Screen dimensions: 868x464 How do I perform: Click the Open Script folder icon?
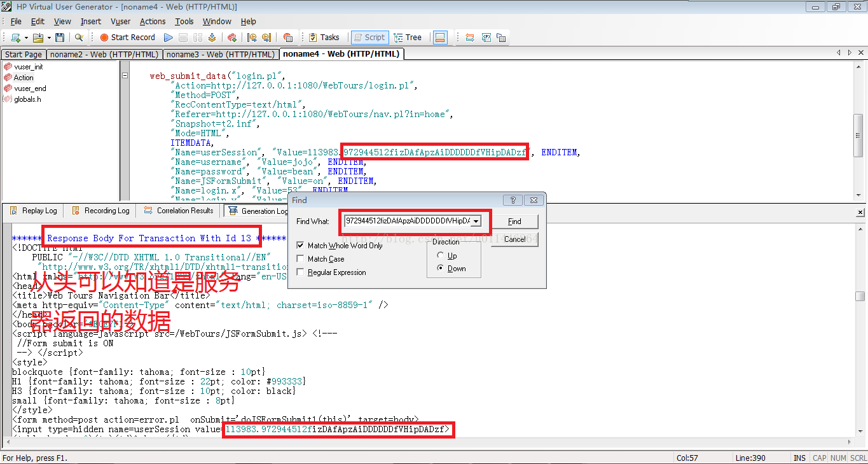[x=38, y=38]
